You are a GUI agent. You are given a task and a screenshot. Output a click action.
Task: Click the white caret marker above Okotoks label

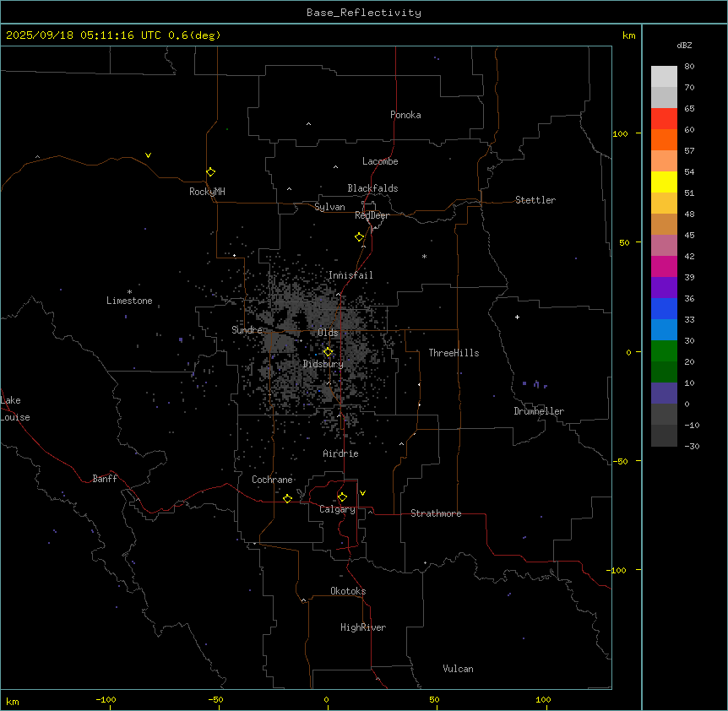303,600
